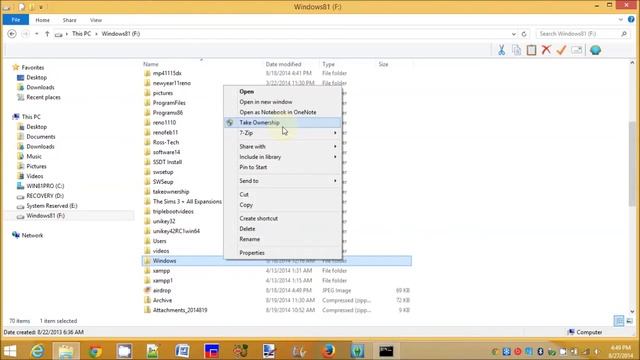
Task: Click the breadcrumb arrow after This PC
Action: coord(97,34)
